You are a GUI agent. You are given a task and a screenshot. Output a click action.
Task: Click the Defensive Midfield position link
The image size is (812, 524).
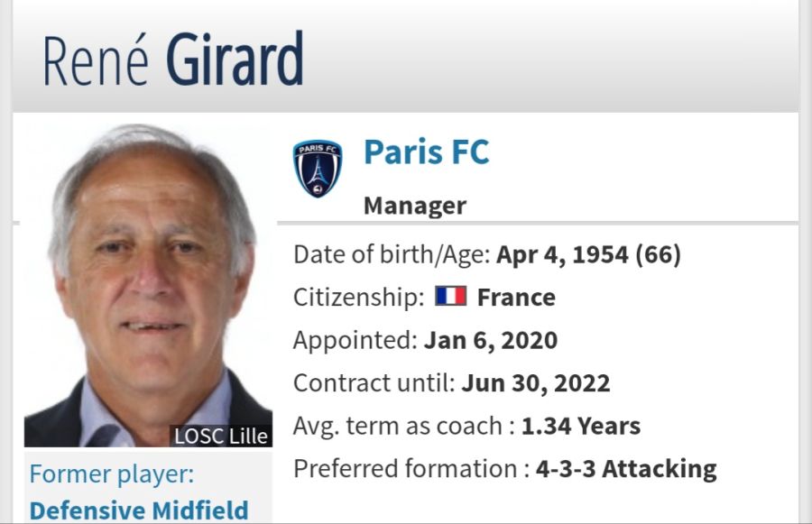click(139, 510)
